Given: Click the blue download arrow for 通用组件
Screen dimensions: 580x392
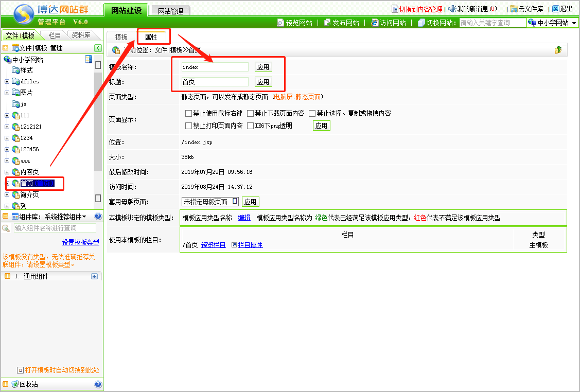Looking at the screenshot, I should click(94, 276).
